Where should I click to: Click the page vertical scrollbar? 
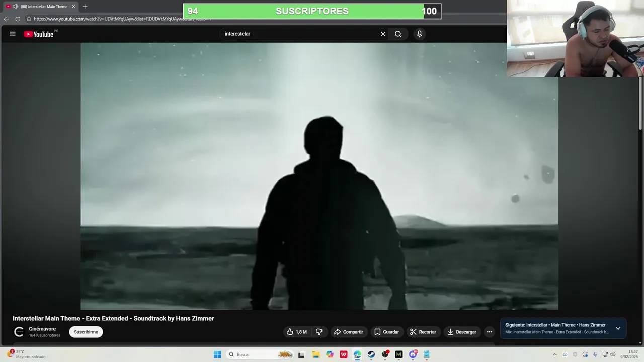click(x=640, y=103)
